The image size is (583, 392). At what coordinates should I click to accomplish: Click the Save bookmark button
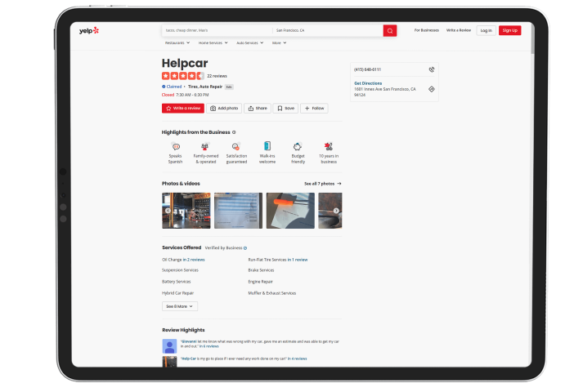click(x=285, y=109)
